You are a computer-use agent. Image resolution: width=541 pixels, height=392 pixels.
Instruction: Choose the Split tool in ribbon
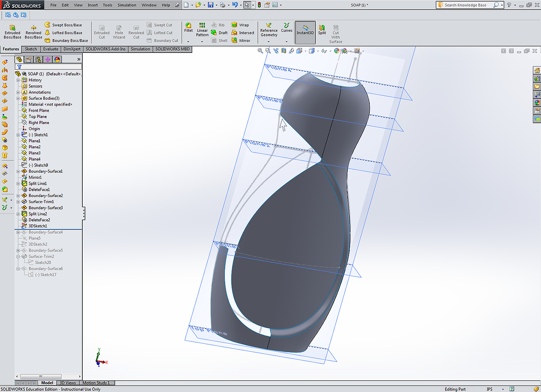pyautogui.click(x=322, y=30)
